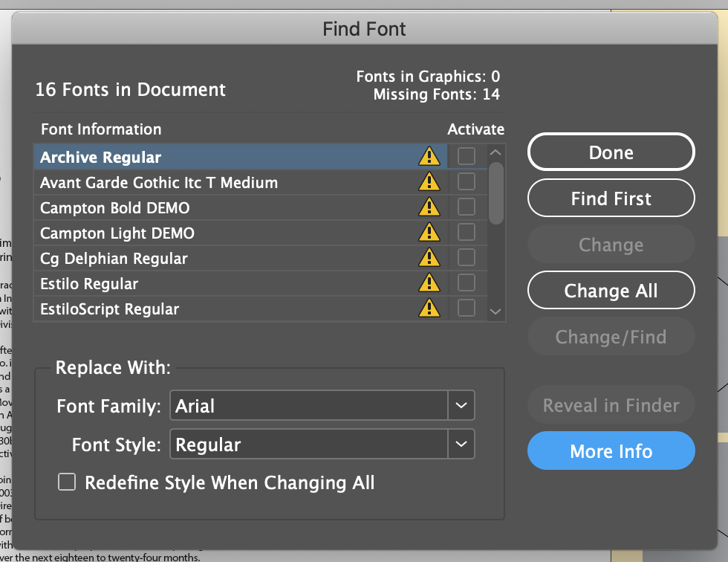
Task: Click the Campton Bold DEMO warning icon
Action: click(x=429, y=207)
